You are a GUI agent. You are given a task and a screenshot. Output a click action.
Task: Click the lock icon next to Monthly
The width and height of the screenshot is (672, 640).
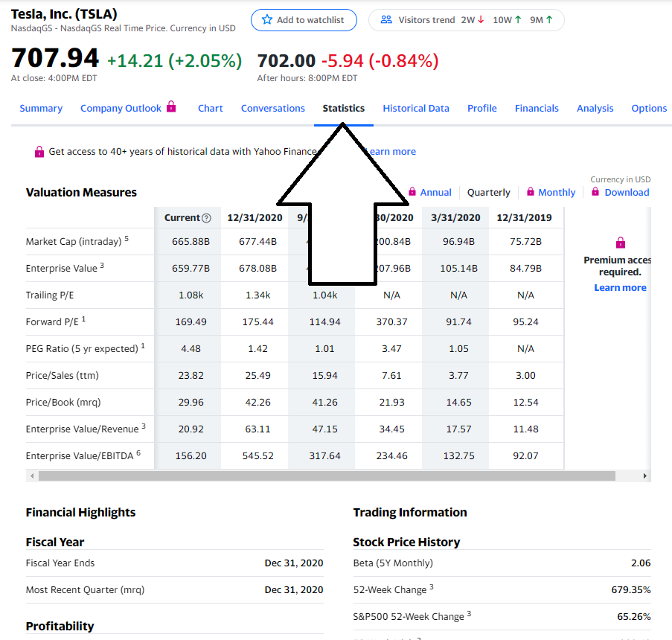(531, 191)
